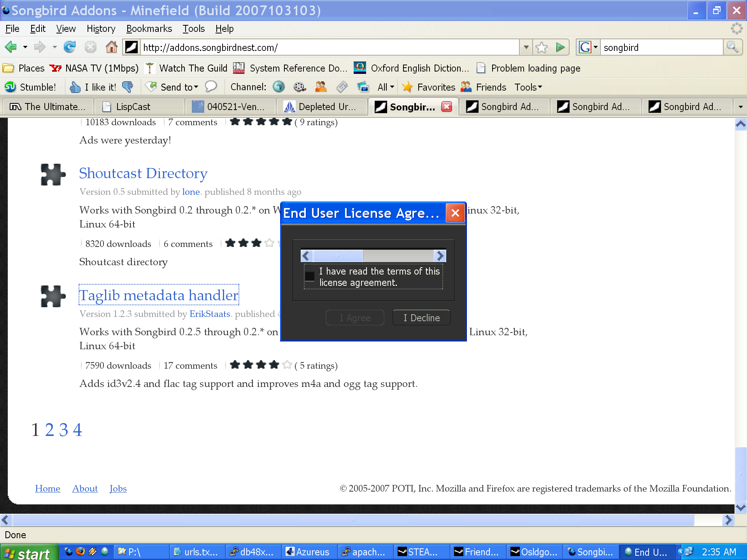Open the Taglib metadata handler link
Image resolution: width=747 pixels, height=560 pixels.
[159, 295]
